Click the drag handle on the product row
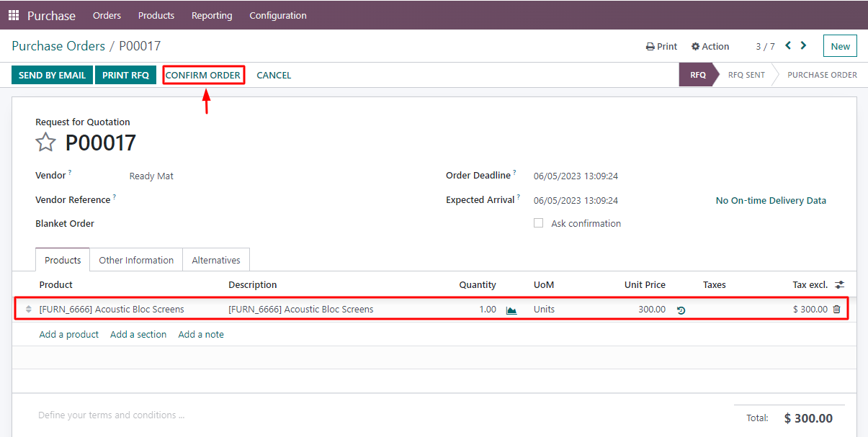The image size is (868, 437). [27, 309]
